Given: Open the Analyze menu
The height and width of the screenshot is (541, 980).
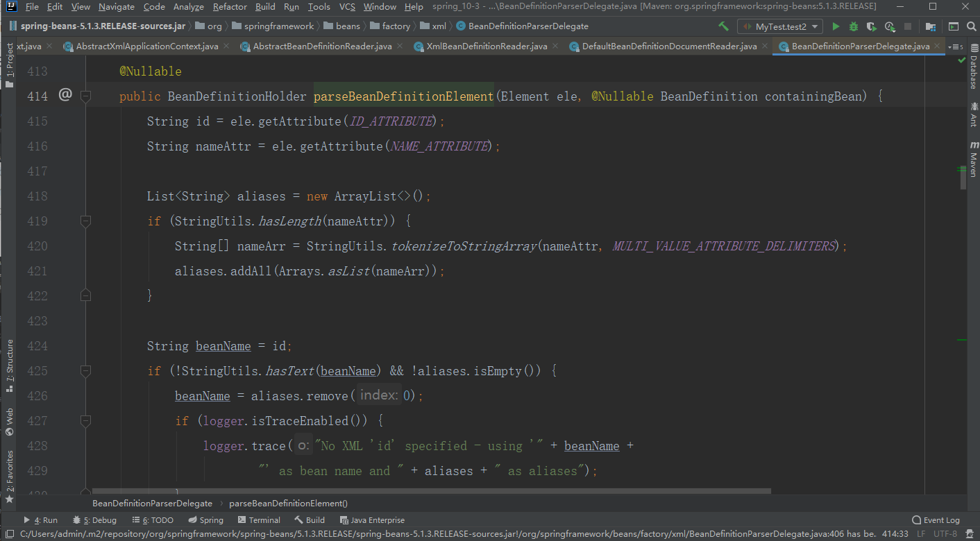Looking at the screenshot, I should (x=189, y=6).
